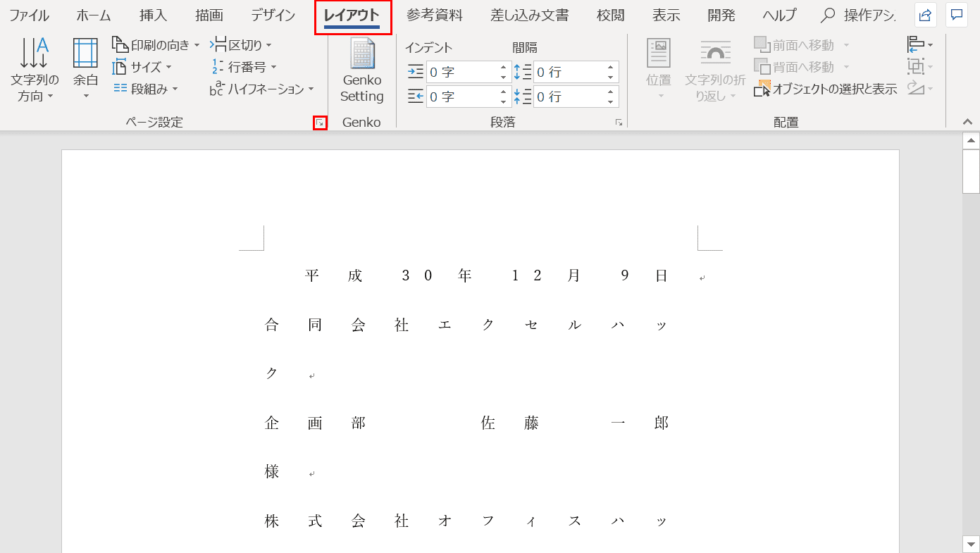The height and width of the screenshot is (553, 980).
Task: Open the comments icon
Action: click(x=956, y=15)
